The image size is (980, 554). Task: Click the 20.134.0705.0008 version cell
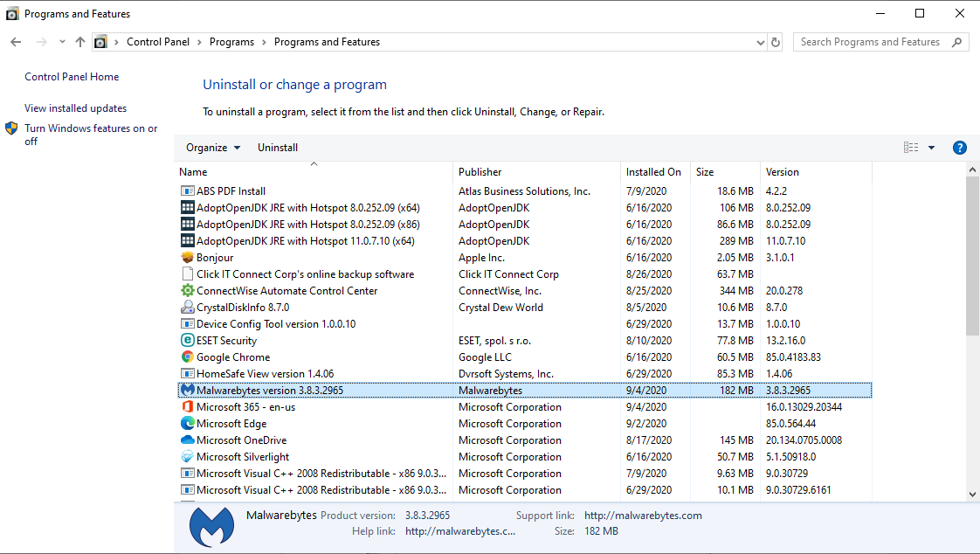point(804,440)
